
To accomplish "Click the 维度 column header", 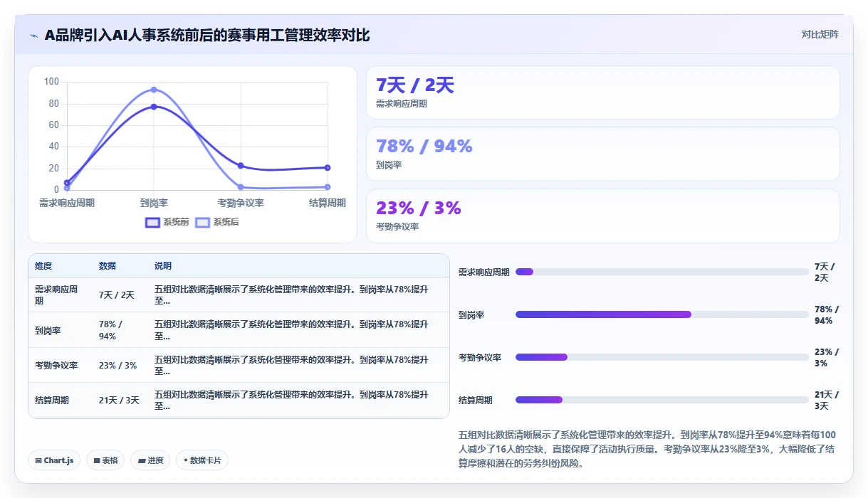I will coord(43,266).
